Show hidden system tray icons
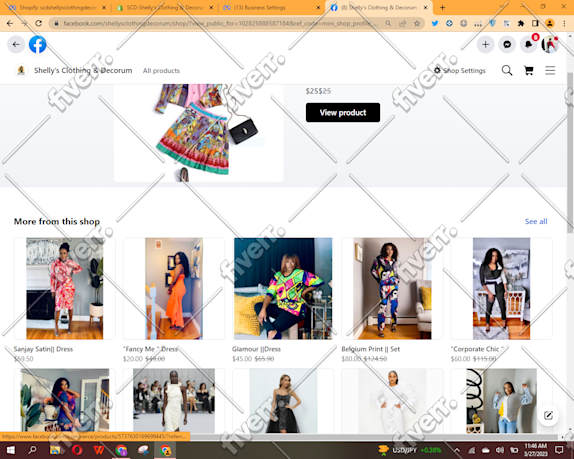Viewport: 574px width, 459px height. pos(457,450)
